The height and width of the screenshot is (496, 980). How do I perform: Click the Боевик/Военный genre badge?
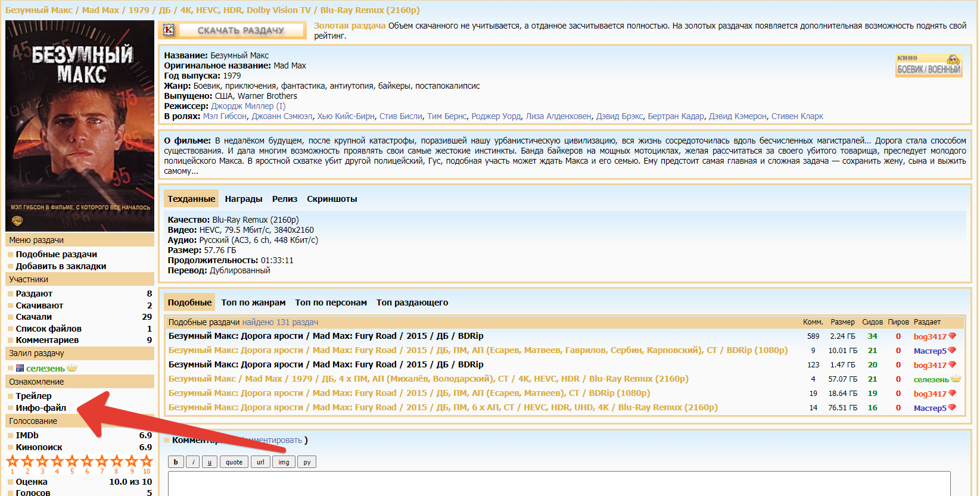coord(928,65)
